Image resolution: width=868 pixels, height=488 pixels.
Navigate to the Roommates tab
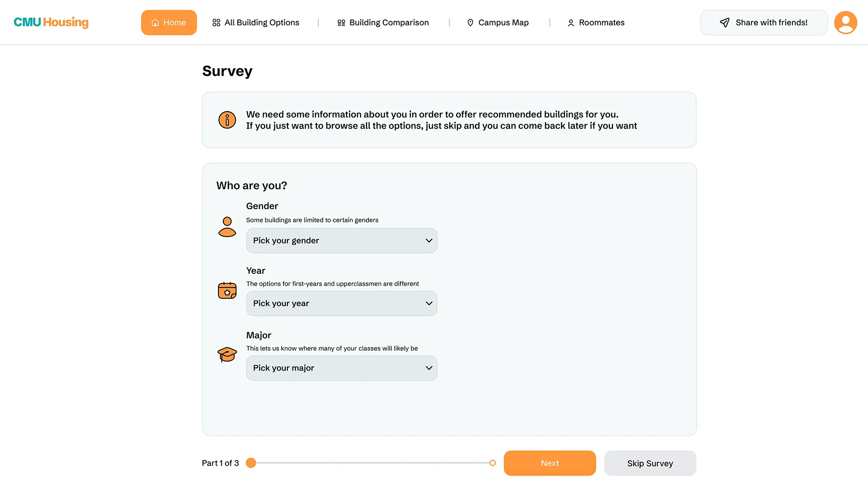(596, 23)
